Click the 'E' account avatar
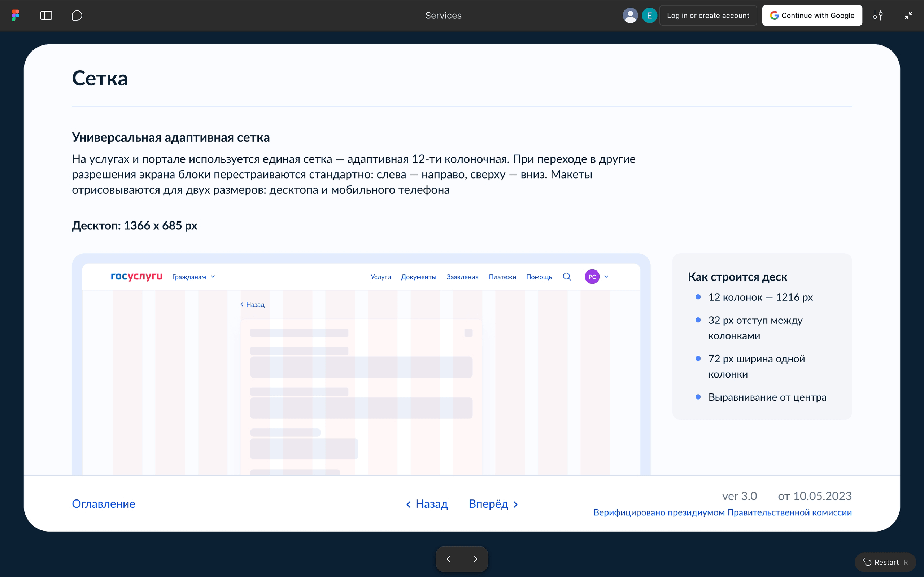This screenshot has height=577, width=924. 649,15
